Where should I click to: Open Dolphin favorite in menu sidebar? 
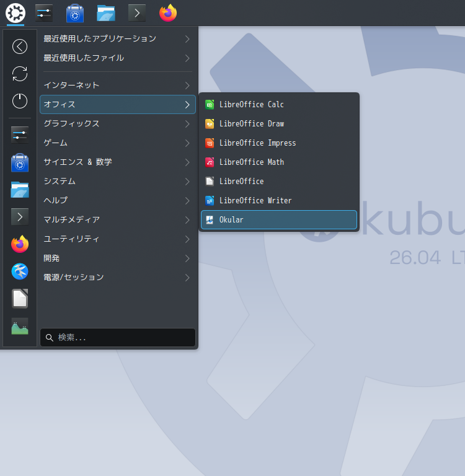20,190
